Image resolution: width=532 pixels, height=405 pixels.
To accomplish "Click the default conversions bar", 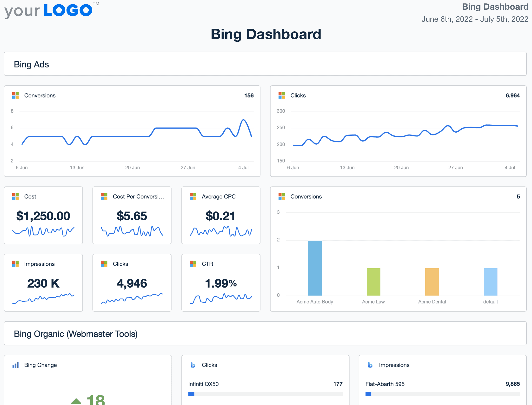I will click(x=491, y=282).
